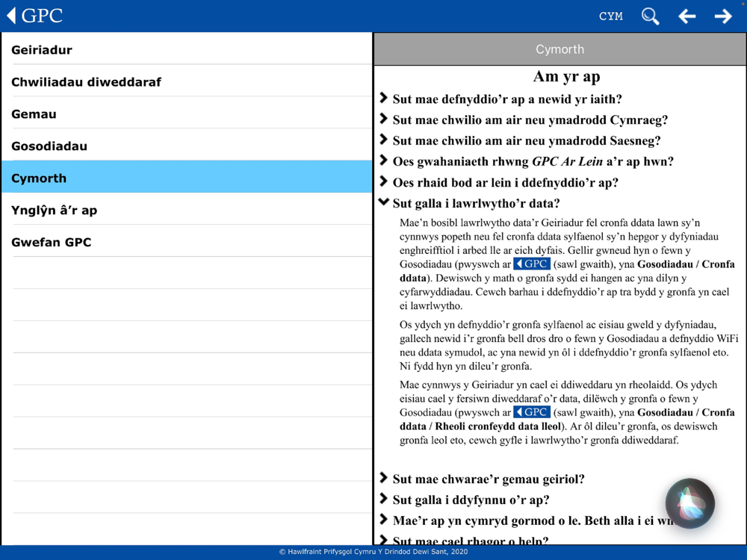The image size is (747, 560).
Task: Click paragraph starting 'Os ydych yn defnyddio'r gronfa sylfaenol'
Action: [568, 345]
